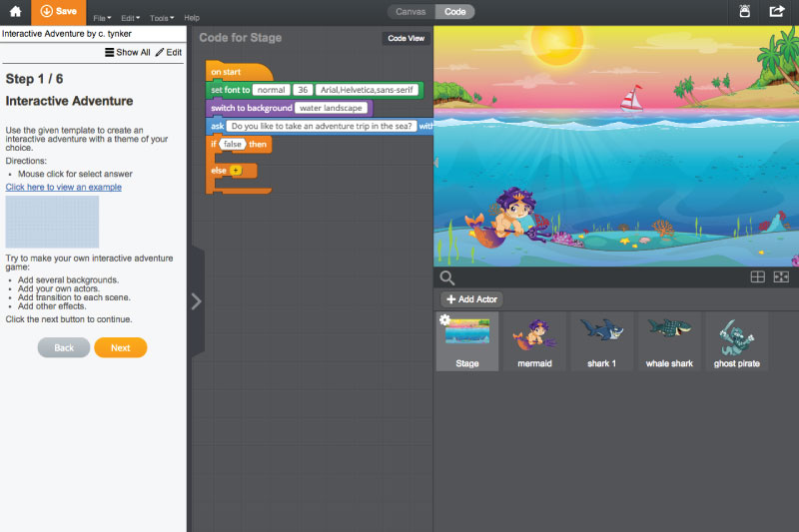The width and height of the screenshot is (799, 532).
Task: Toggle the stage grid icon
Action: point(758,276)
